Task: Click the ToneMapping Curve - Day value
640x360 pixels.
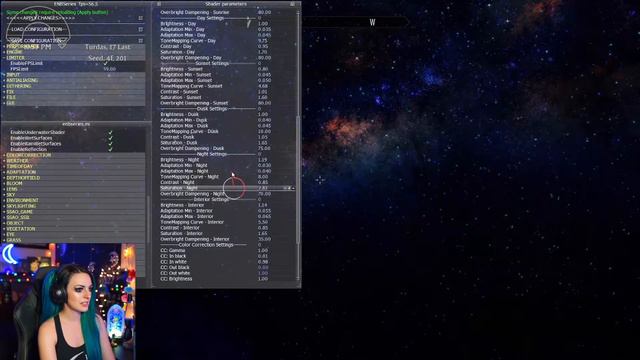Action: [263, 41]
